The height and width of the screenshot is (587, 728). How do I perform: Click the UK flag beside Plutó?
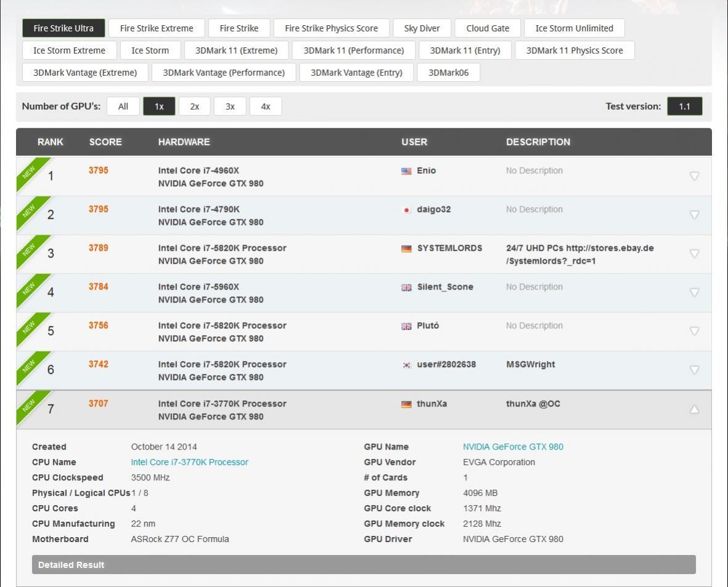coord(406,326)
